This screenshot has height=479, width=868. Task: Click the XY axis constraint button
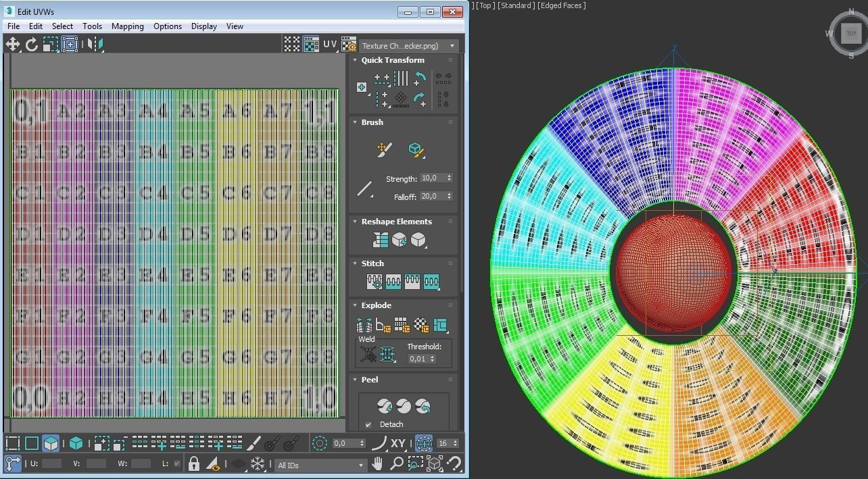[398, 443]
